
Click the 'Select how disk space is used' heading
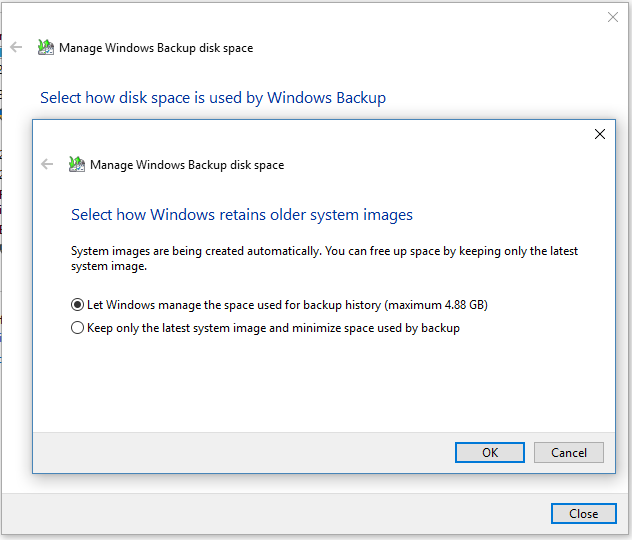[213, 98]
